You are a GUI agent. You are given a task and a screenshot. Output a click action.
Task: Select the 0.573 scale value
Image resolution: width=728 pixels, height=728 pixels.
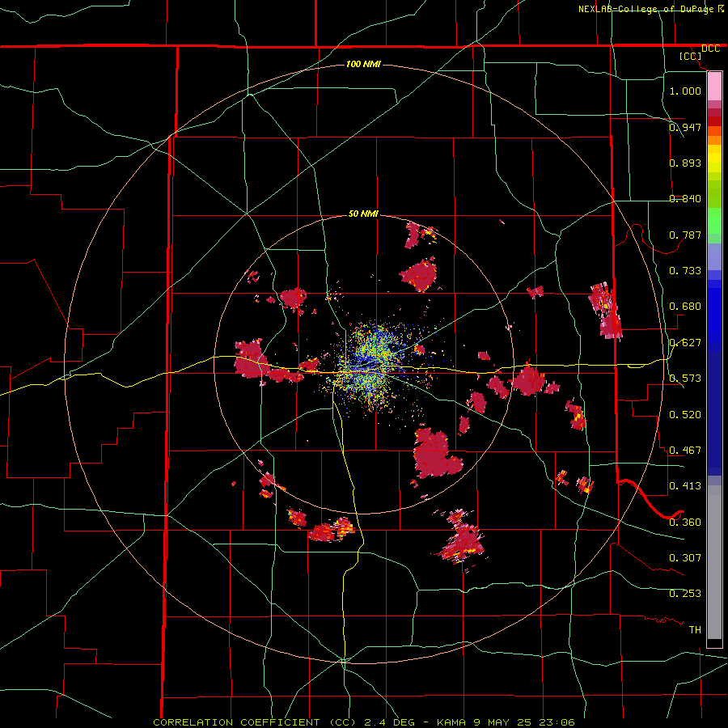[685, 379]
